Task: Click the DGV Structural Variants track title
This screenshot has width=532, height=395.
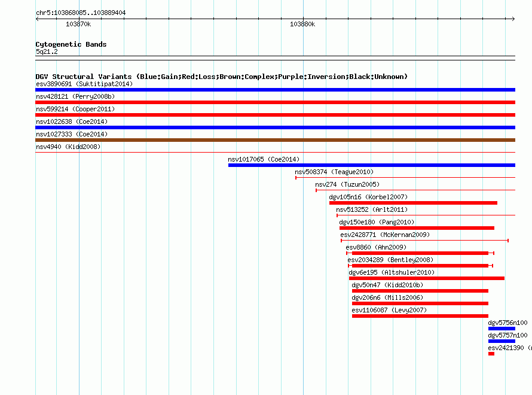Action: pos(222,77)
